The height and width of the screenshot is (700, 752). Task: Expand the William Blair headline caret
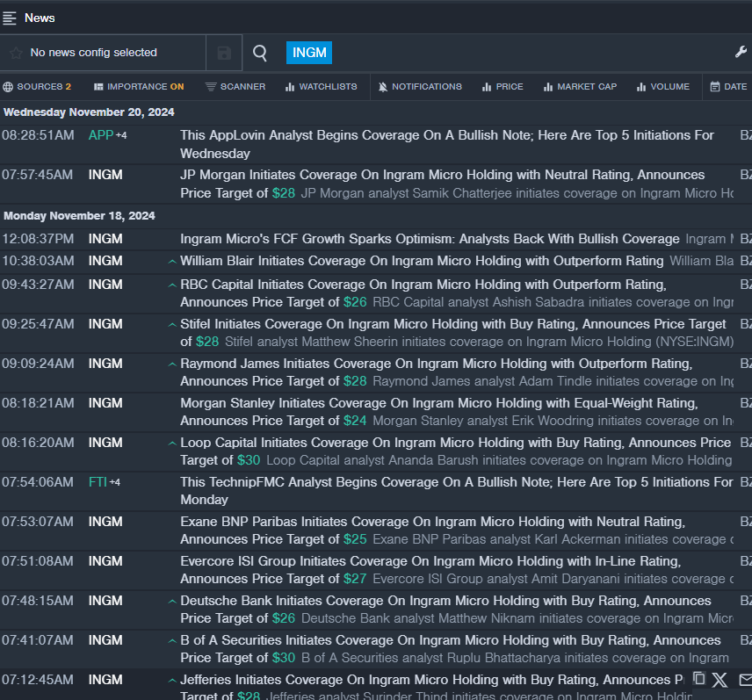tap(172, 261)
